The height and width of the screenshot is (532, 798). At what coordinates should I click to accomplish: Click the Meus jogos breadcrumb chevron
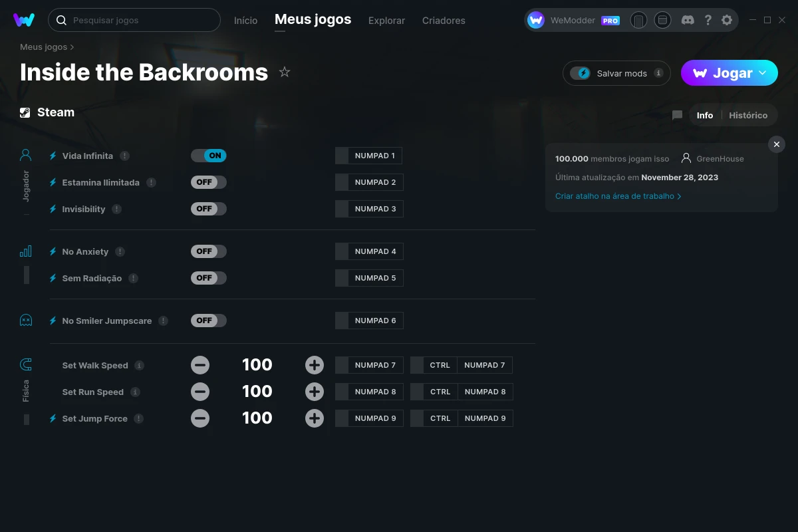(72, 47)
